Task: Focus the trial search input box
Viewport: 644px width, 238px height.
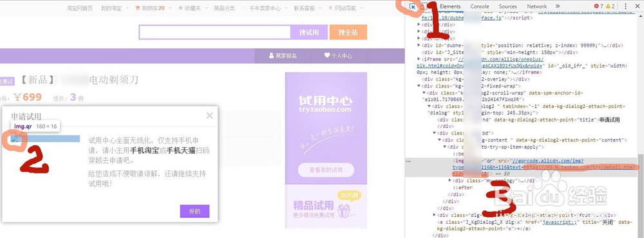Action: 215,32
